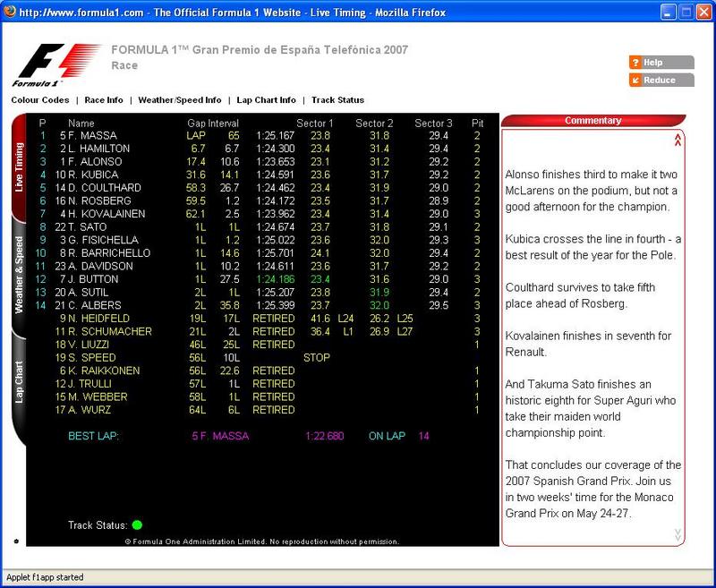This screenshot has width=716, height=588.
Task: Click the Sector 3 column header
Action: pyautogui.click(x=433, y=124)
